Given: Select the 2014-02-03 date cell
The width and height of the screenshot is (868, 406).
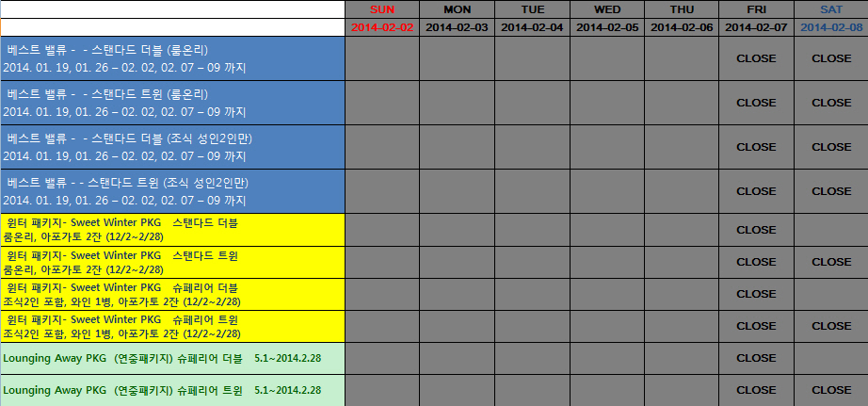Looking at the screenshot, I should (x=457, y=27).
